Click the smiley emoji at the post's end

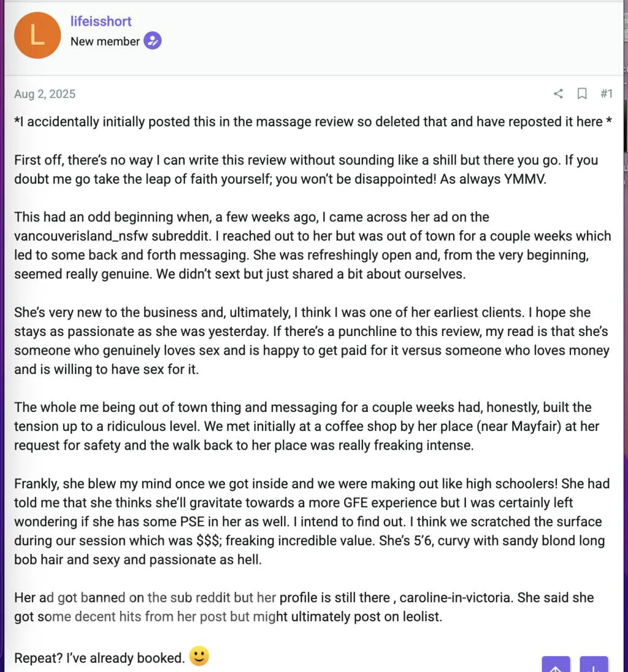199,657
